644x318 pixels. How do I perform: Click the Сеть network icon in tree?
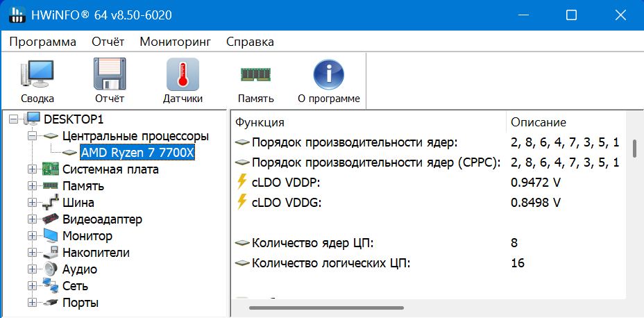[x=51, y=285]
